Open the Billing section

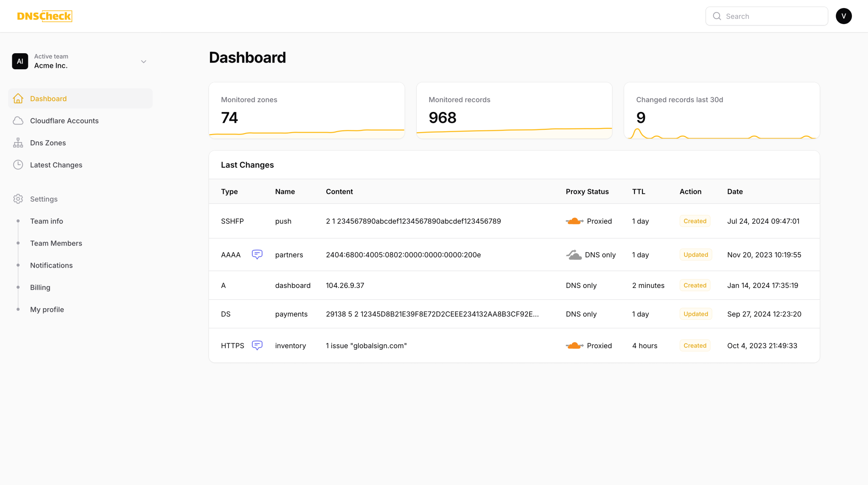point(40,287)
